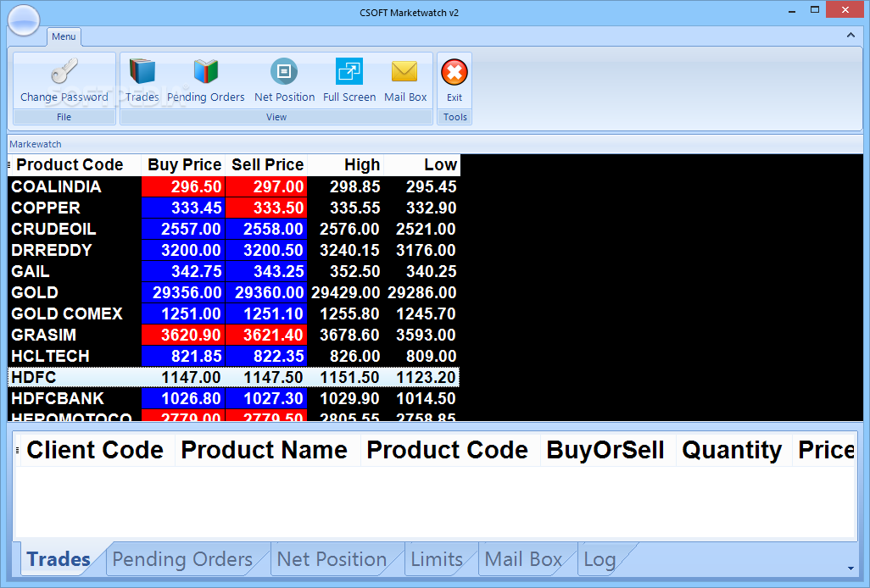Select the HDFCBANK product row
Screen dimensions: 870x588
233,398
